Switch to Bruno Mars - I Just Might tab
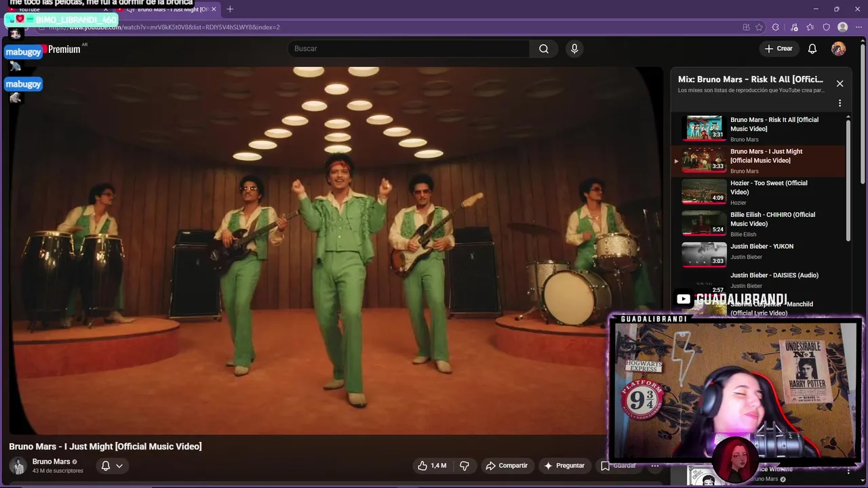Screen dimensions: 868x488 click(x=168, y=9)
